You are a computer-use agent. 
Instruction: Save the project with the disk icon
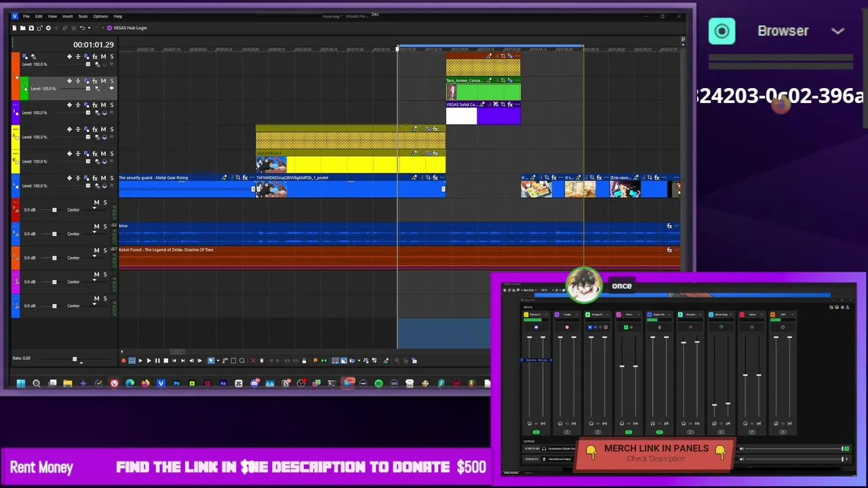(x=31, y=28)
